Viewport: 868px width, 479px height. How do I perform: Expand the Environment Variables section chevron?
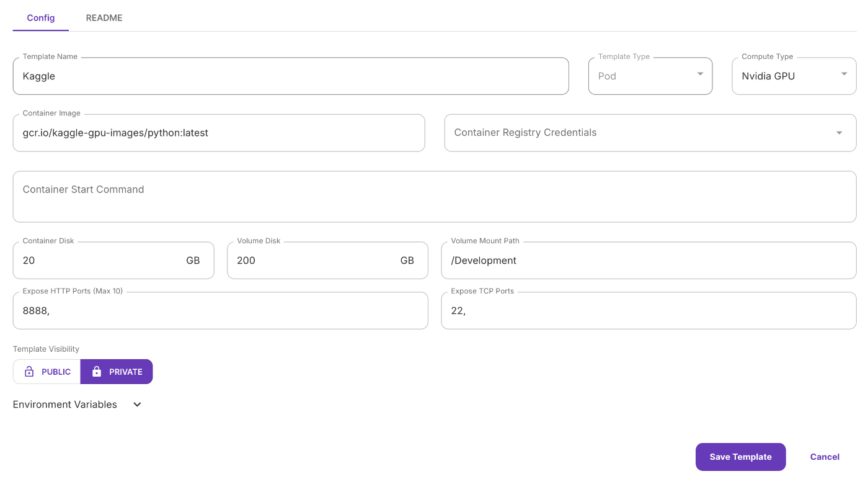click(x=138, y=405)
